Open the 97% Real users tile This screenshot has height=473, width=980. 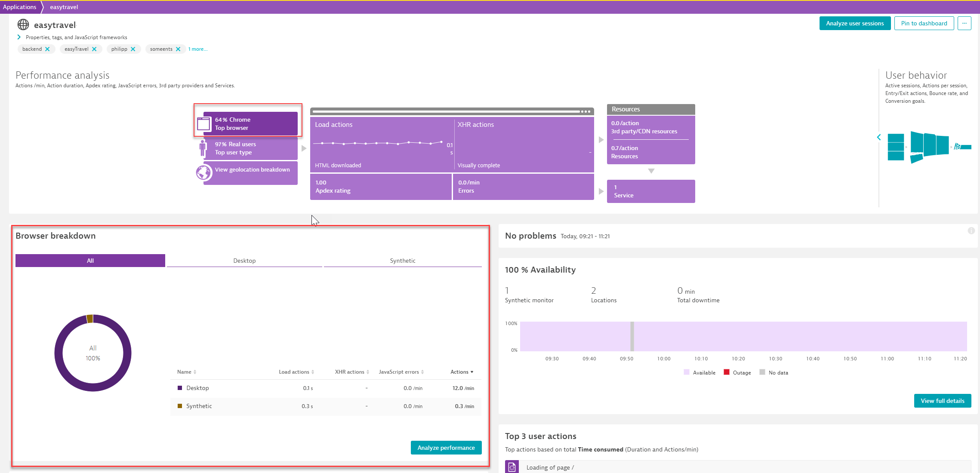pos(250,148)
